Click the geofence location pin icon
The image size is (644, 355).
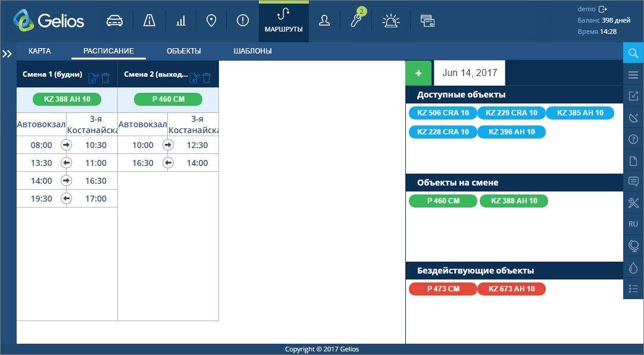coord(211,21)
